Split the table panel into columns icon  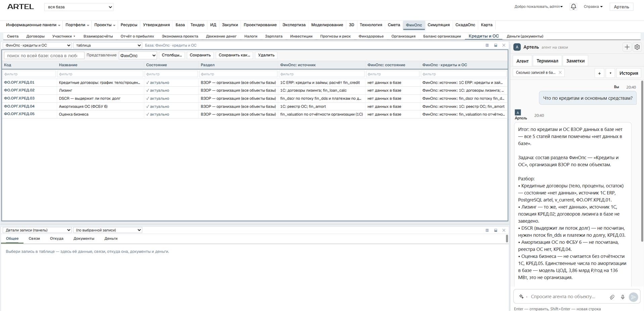(x=487, y=45)
